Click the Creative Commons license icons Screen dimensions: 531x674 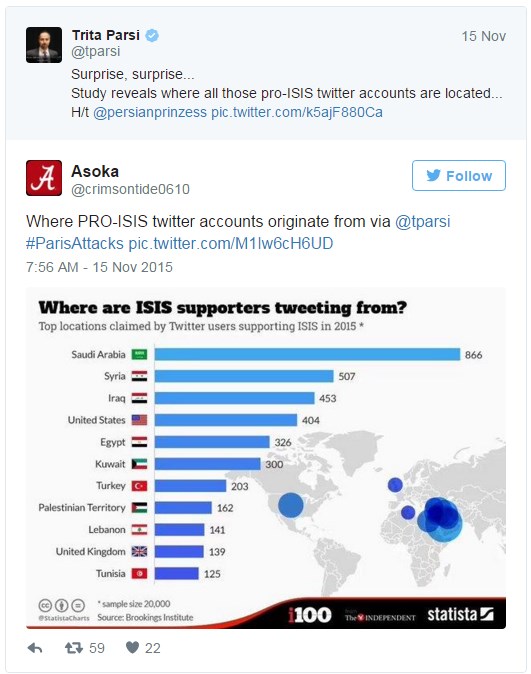(x=62, y=605)
